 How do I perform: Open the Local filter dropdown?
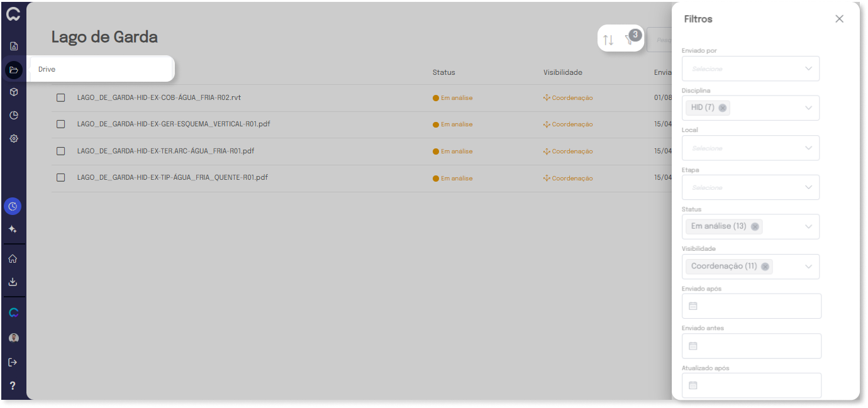[750, 148]
